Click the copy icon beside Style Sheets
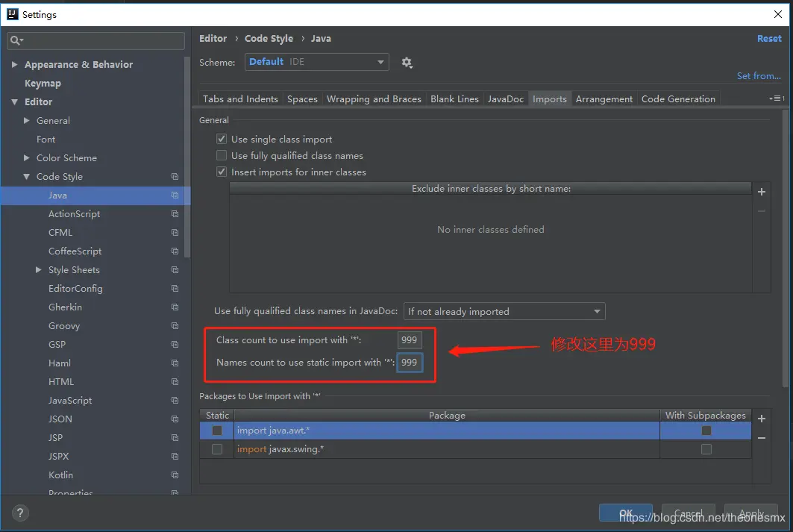Screen dimensions: 793x532 click(175, 270)
